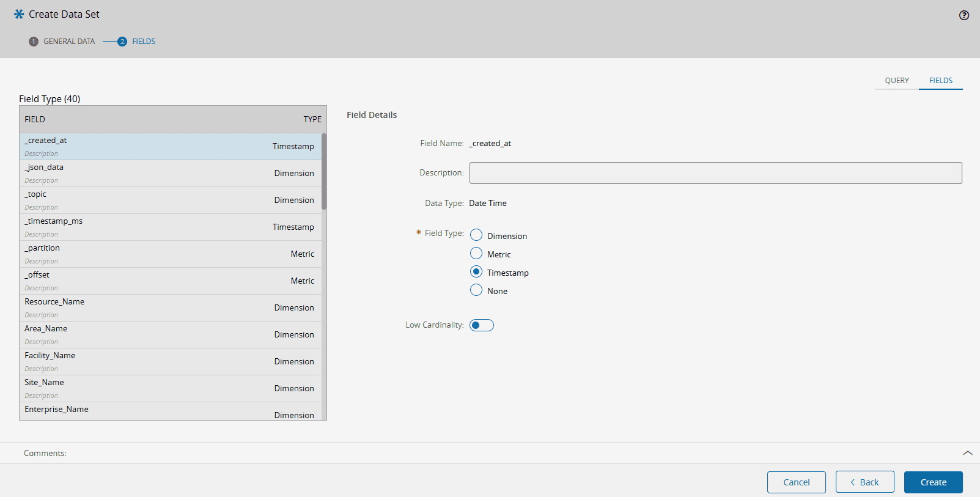Click the help question mark icon
Screen dimensions: 980x497
coord(963,15)
